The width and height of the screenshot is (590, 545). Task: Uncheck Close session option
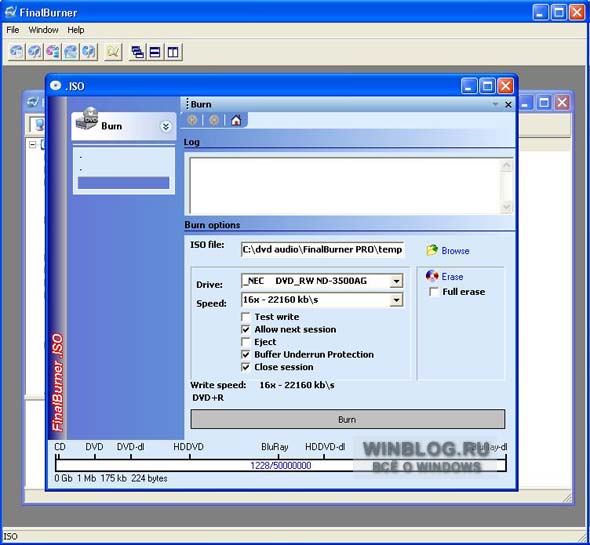point(245,367)
